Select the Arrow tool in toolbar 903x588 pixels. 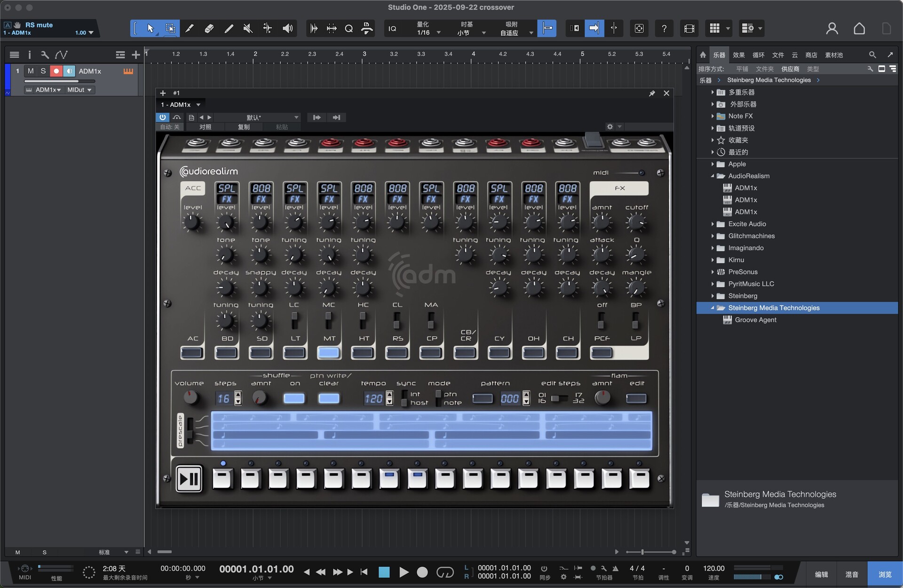[x=150, y=29]
